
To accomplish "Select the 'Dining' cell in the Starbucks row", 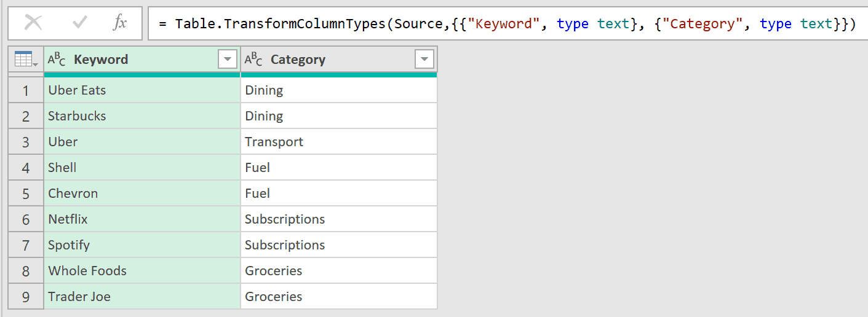I will point(339,116).
